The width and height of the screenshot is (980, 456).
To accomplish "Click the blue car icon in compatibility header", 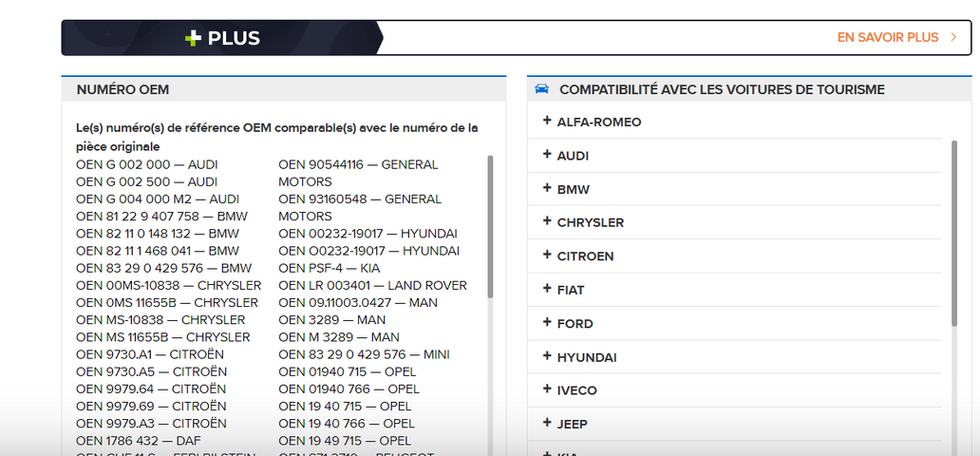I will point(541,89).
